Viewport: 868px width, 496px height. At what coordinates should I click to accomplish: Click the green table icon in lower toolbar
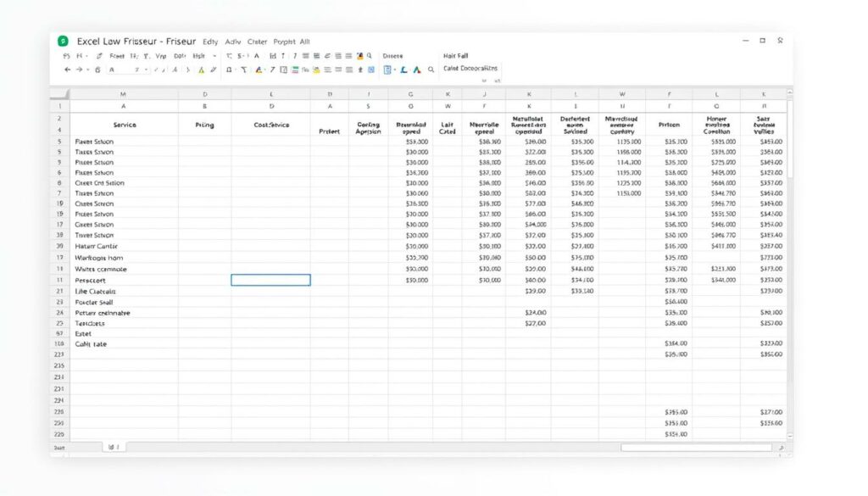(x=295, y=70)
